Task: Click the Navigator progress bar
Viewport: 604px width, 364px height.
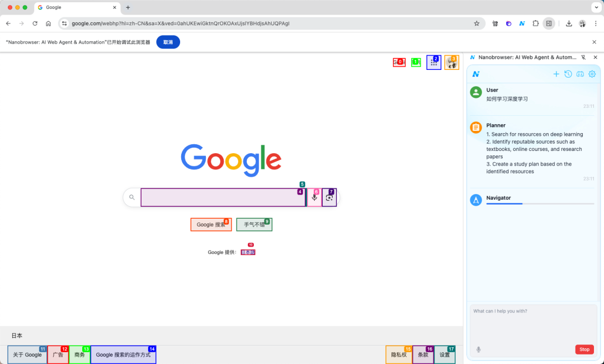Action: (x=540, y=204)
